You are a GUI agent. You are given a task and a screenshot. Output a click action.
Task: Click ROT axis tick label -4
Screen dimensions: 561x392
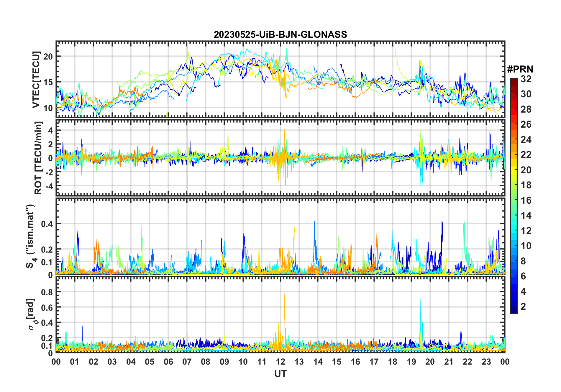(49, 186)
